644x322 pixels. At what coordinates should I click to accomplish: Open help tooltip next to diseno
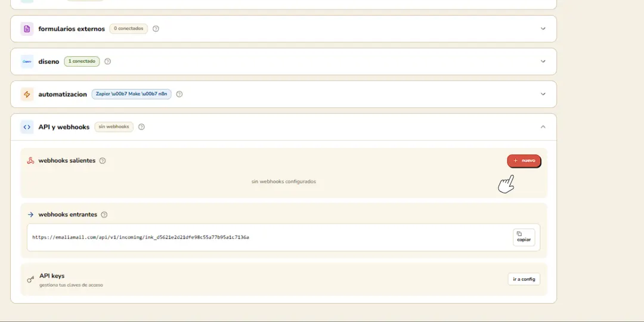point(107,61)
